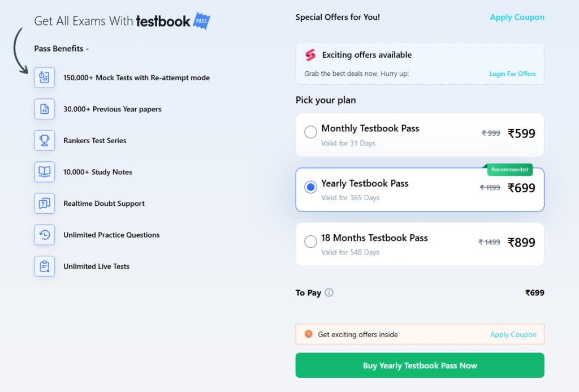Click the 'Pass Benefits -' heading

click(x=61, y=49)
